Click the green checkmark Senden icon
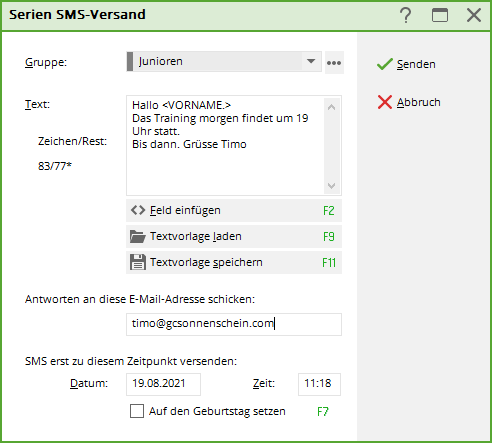This screenshot has height=443, width=492. click(x=385, y=64)
